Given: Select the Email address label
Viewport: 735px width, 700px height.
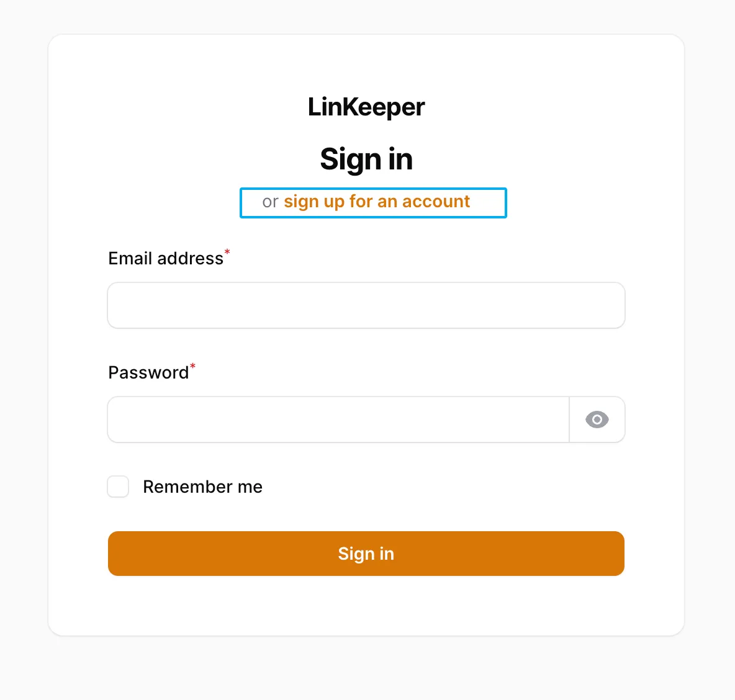Looking at the screenshot, I should click(166, 258).
